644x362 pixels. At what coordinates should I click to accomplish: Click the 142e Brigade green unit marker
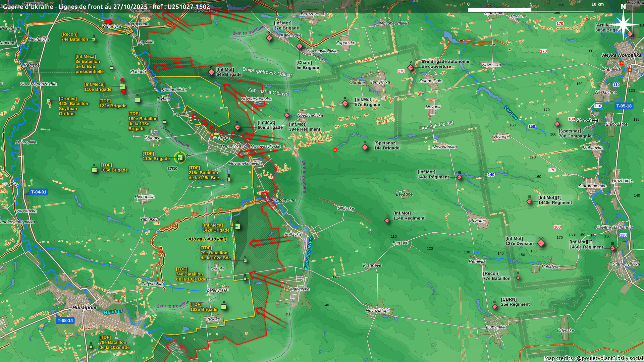click(x=237, y=227)
